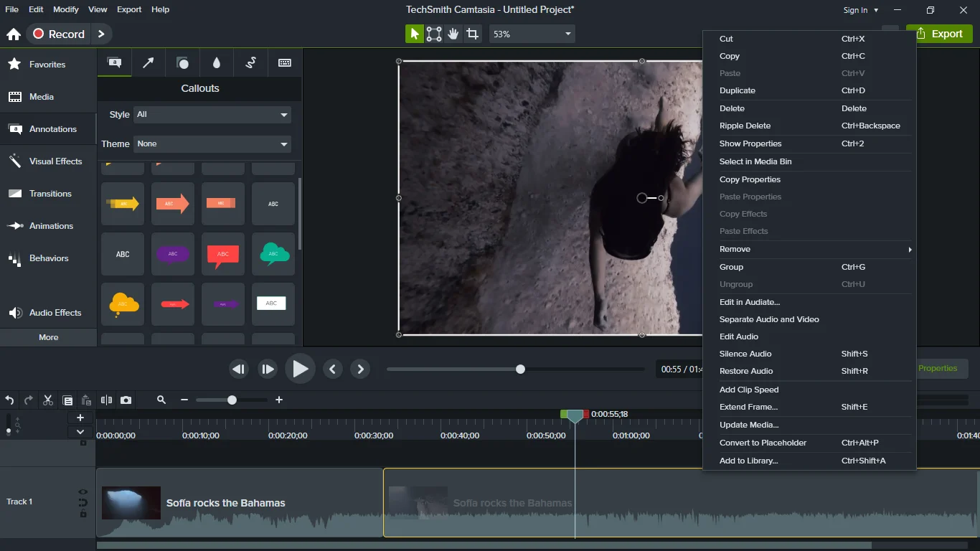The height and width of the screenshot is (551, 980).
Task: Open the Style dropdown set to All
Action: [x=212, y=115]
